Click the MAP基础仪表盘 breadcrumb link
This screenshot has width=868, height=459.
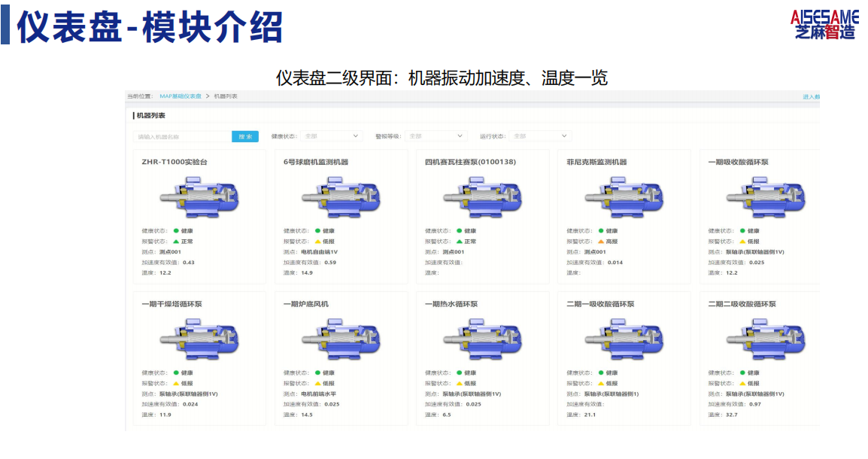point(181,96)
